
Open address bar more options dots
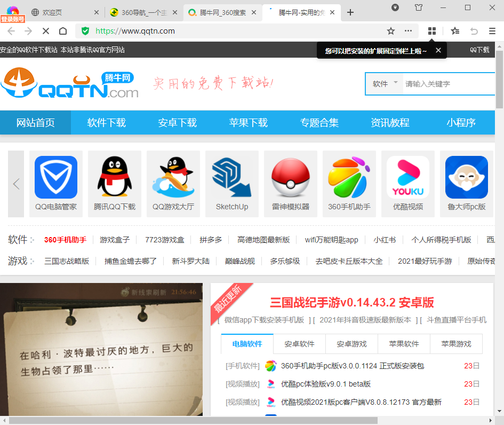pos(408,31)
